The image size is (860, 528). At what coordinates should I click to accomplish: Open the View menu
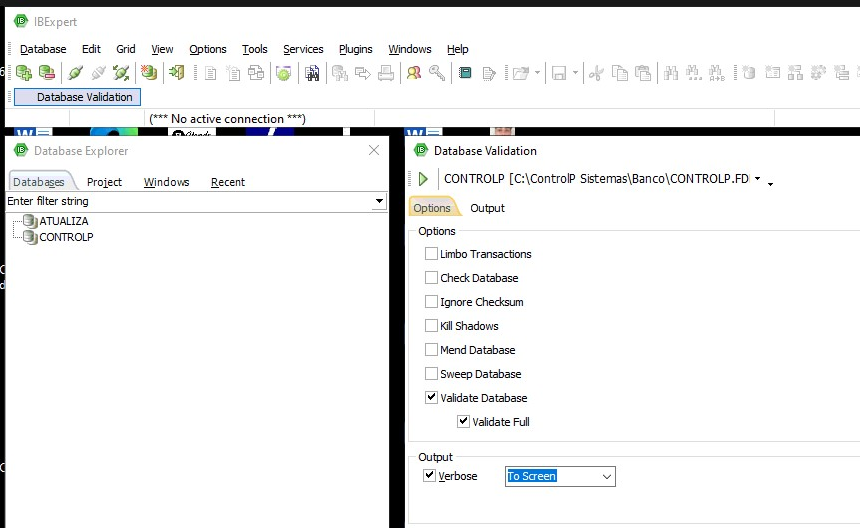(x=162, y=49)
